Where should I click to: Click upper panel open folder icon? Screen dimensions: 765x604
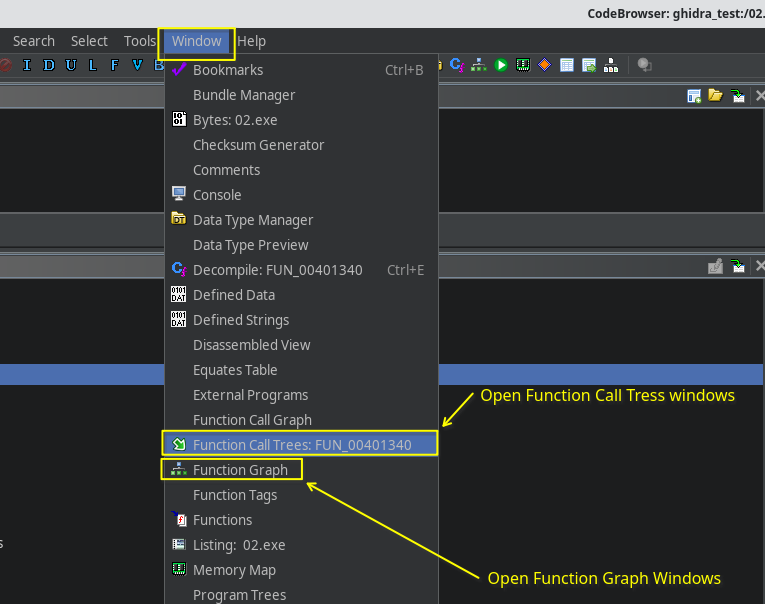tap(715, 95)
